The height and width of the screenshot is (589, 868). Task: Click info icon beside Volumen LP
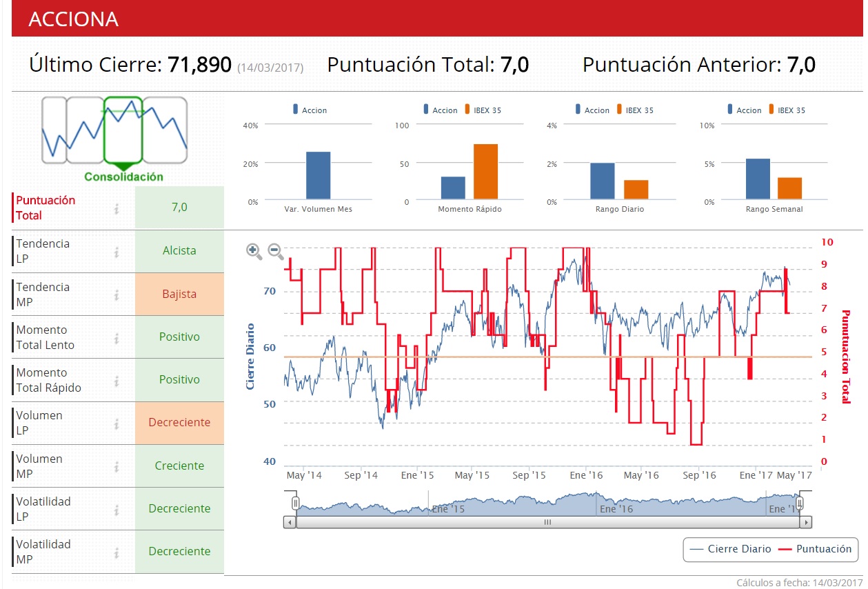click(117, 423)
